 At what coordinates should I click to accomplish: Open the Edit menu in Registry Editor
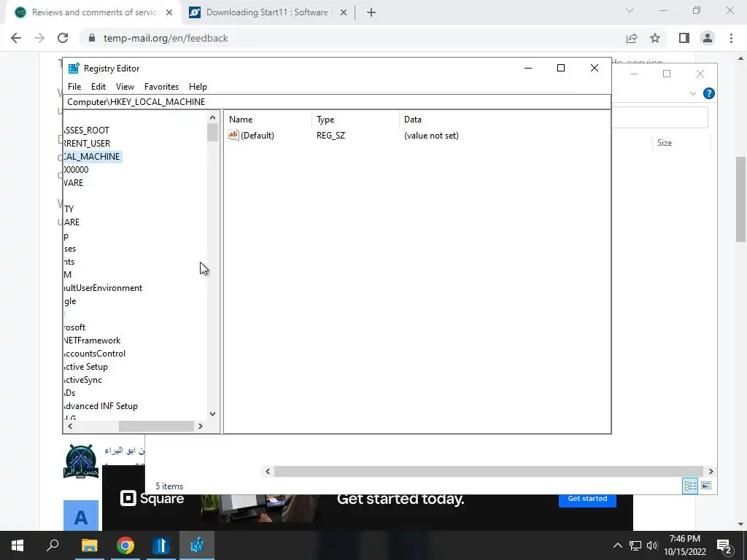coord(98,87)
